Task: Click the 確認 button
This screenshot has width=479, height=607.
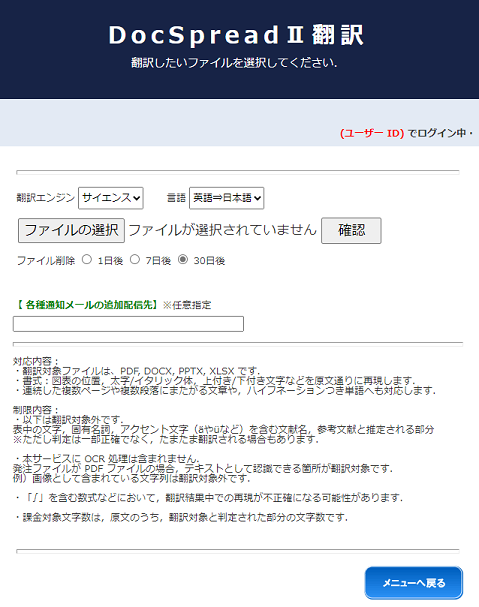Action: (x=351, y=230)
